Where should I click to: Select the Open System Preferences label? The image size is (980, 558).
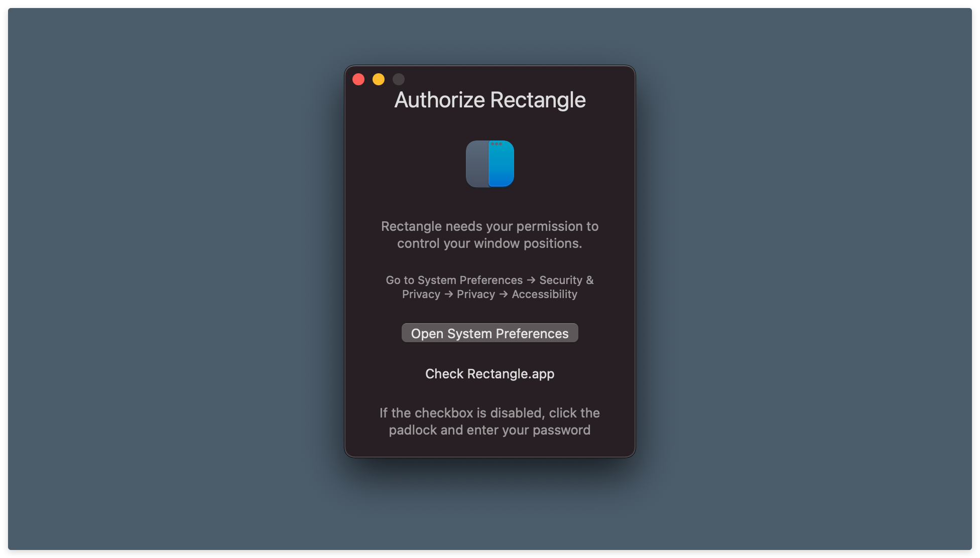point(489,333)
